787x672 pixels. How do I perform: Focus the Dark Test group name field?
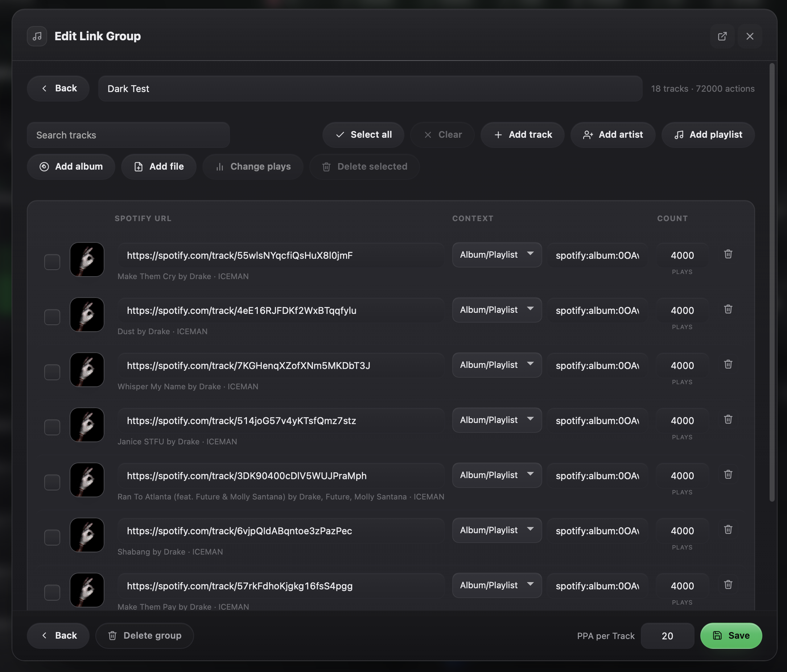click(370, 88)
